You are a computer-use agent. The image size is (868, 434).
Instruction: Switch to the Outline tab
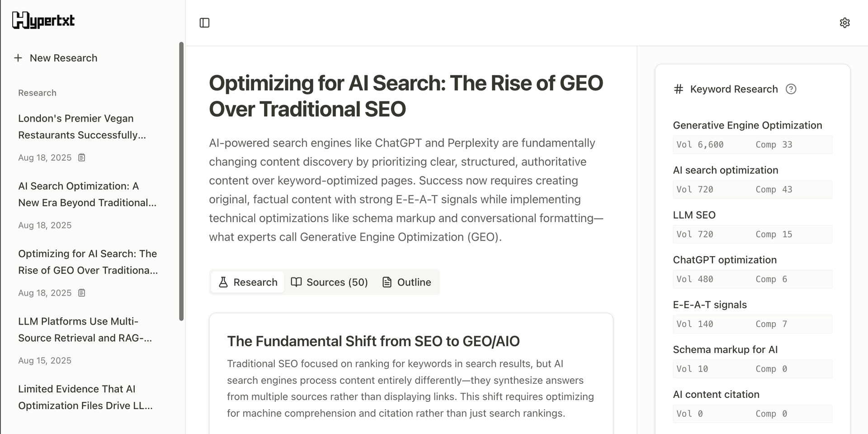coord(406,282)
